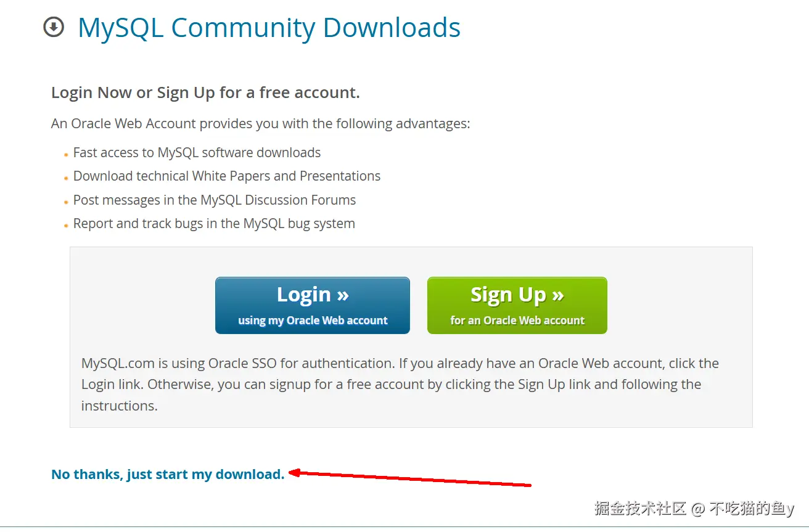Image resolution: width=809 pixels, height=532 pixels.
Task: Click the circular download arrow icon beside the title
Action: [x=54, y=27]
